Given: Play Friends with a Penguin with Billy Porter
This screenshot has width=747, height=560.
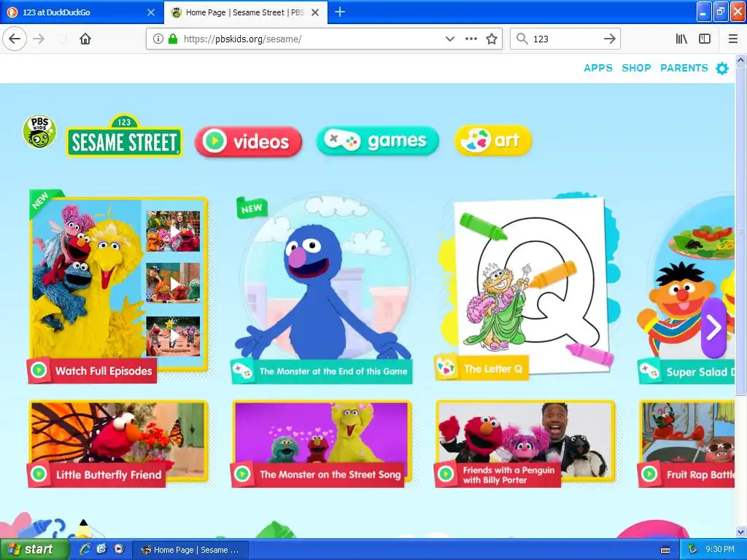Looking at the screenshot, I should click(525, 444).
